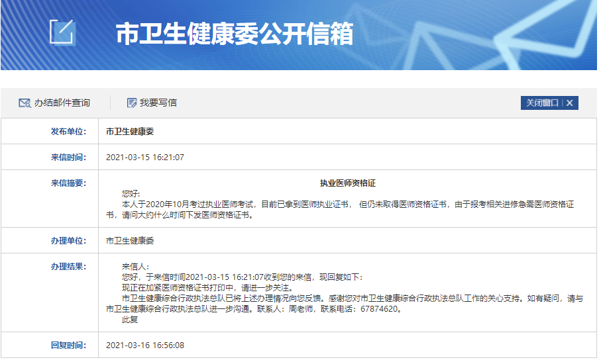The height and width of the screenshot is (364, 603).
Task: Select the 来信摘要 row label
Action: tap(69, 183)
